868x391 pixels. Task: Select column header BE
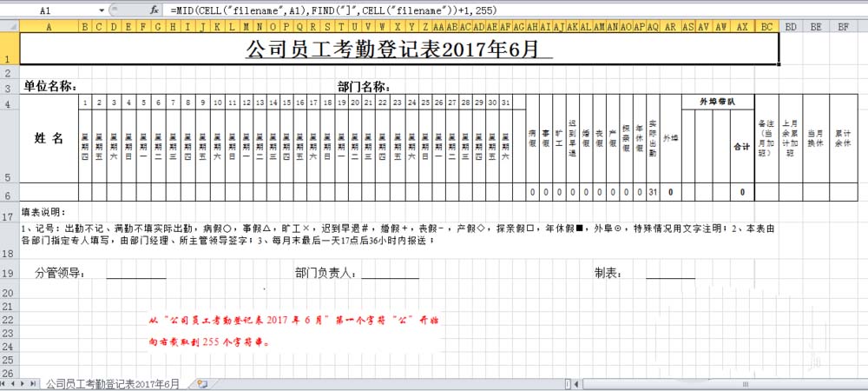(815, 26)
